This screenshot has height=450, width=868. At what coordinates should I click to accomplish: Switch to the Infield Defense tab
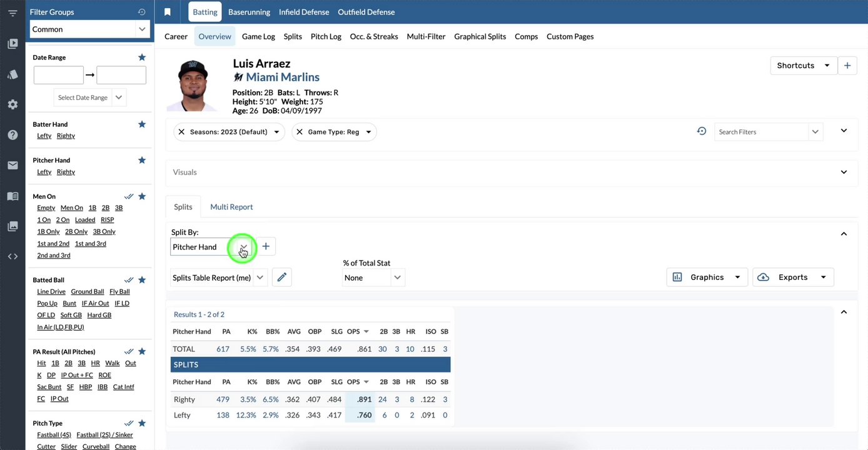pyautogui.click(x=304, y=12)
